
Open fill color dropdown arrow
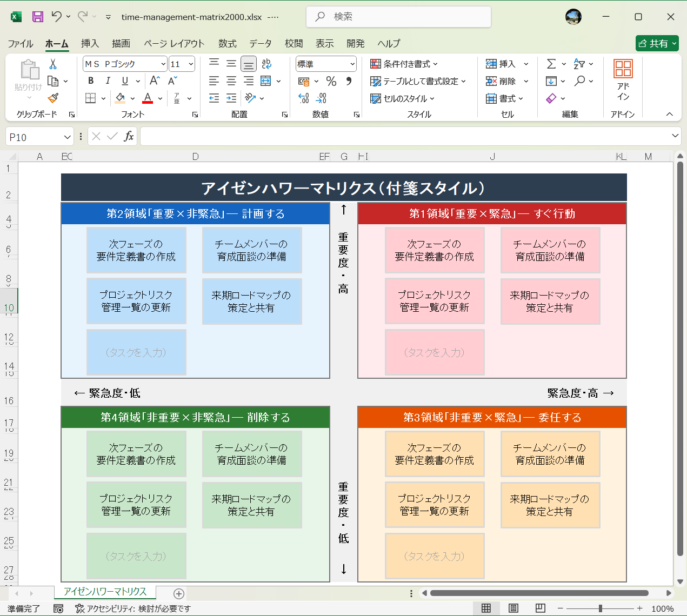click(132, 98)
